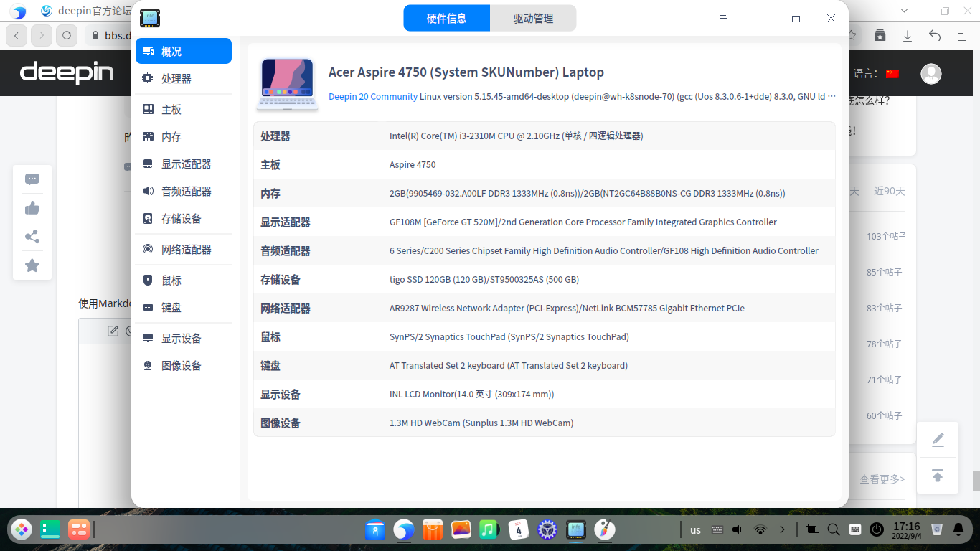Screen dimensions: 980x551
Task: Expand hidden tray icons with the chevron
Action: (782, 529)
